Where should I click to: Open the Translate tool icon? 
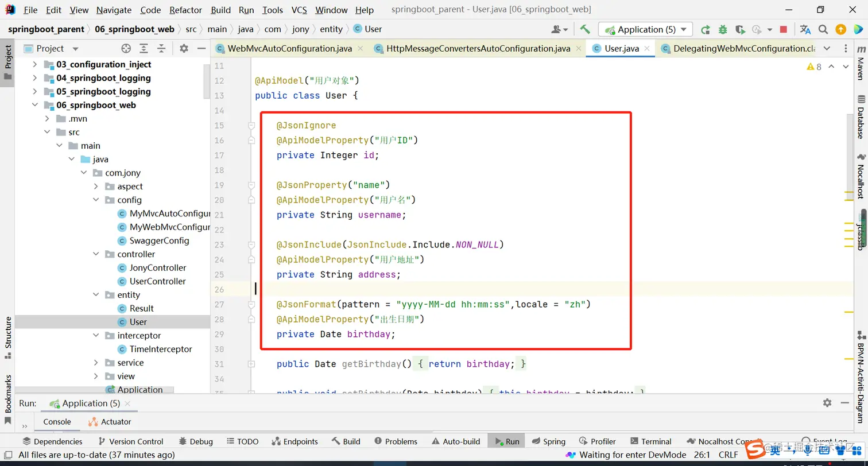(805, 29)
